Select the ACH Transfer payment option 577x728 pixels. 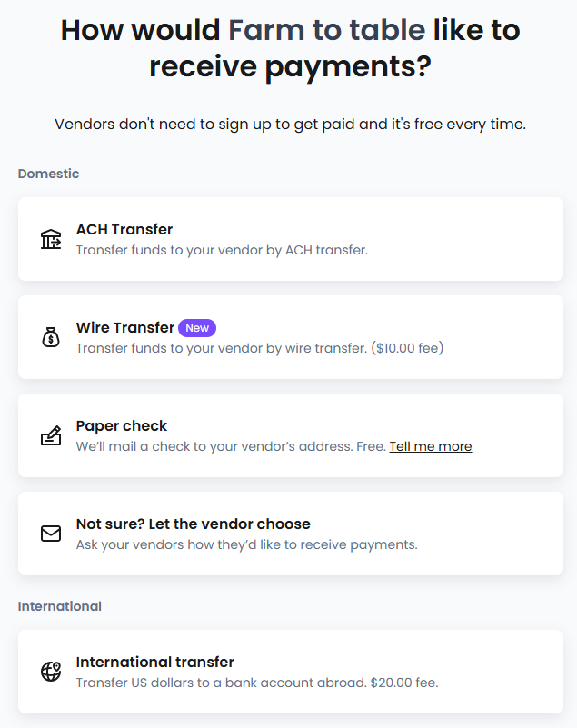click(x=124, y=229)
